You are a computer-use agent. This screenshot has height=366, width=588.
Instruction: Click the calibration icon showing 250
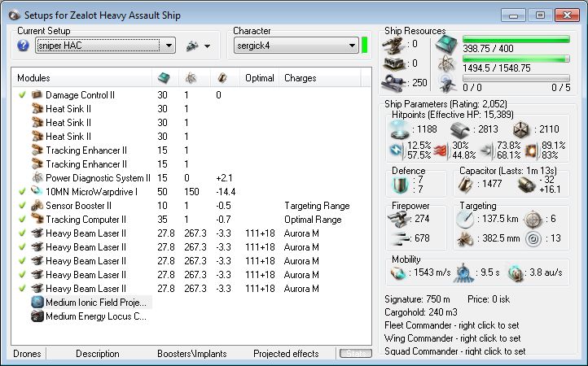(x=393, y=83)
